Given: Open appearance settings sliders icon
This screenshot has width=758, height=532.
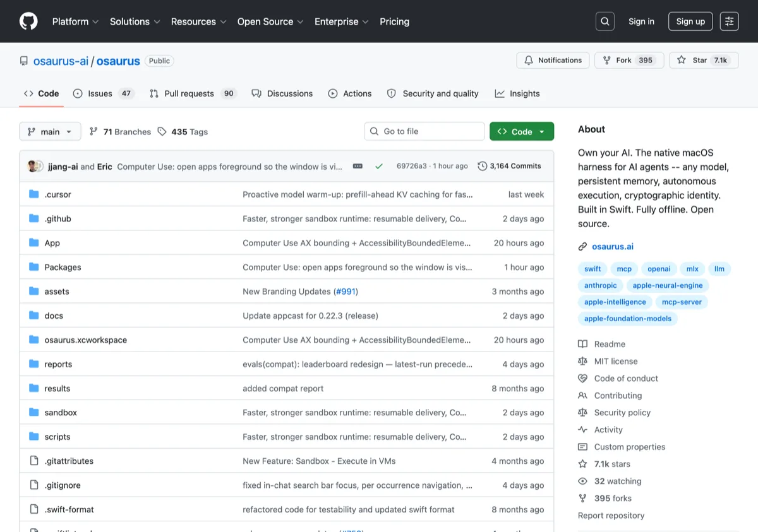Looking at the screenshot, I should coord(730,21).
